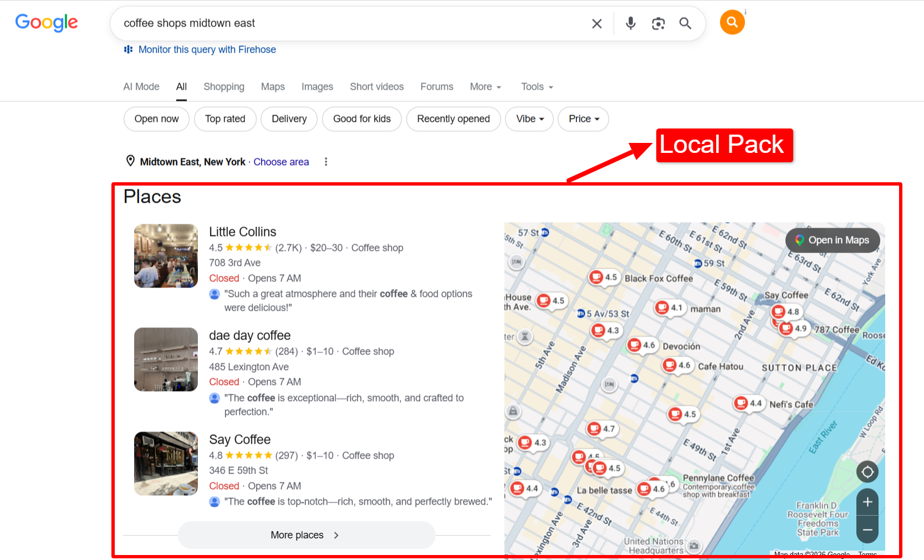
Task: Click the More places button
Action: [x=307, y=535]
